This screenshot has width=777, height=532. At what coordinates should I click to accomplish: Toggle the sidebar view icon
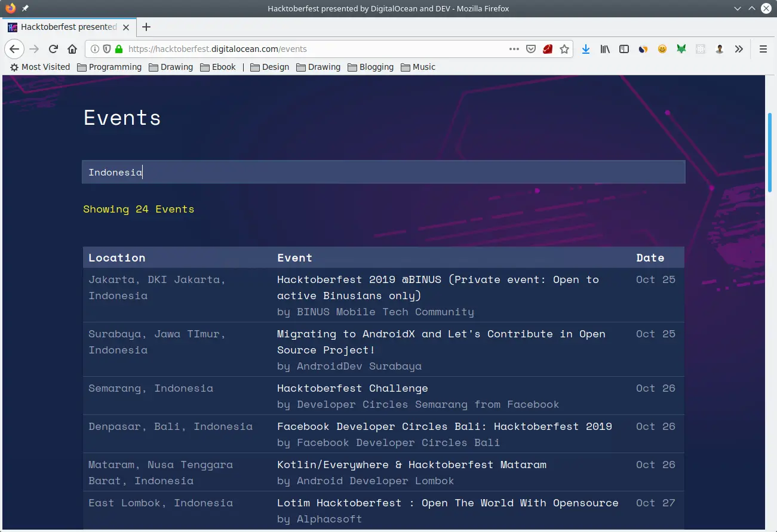coord(624,49)
